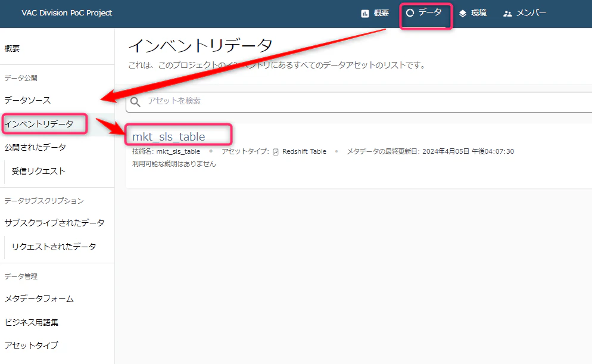Open メタデータフォーム in the sidebar
Screen dimensions: 592x364
(x=39, y=298)
